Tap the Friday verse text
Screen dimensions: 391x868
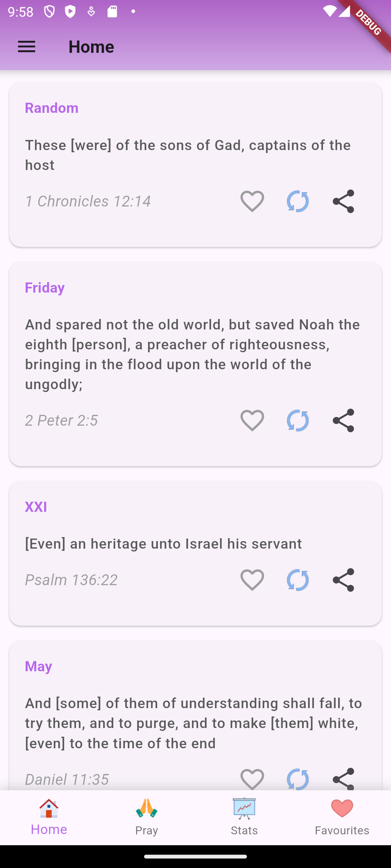[x=193, y=354]
